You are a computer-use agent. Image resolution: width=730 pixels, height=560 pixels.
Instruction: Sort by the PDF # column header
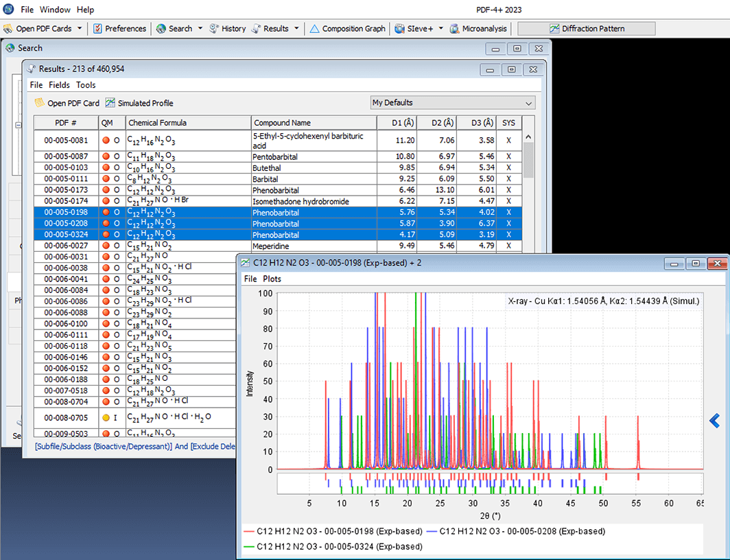pyautogui.click(x=66, y=122)
